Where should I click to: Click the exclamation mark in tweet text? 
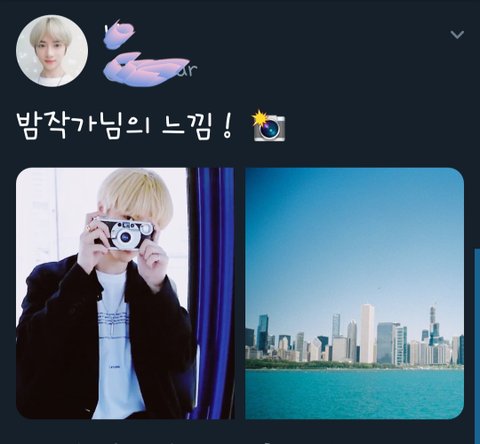click(x=227, y=127)
